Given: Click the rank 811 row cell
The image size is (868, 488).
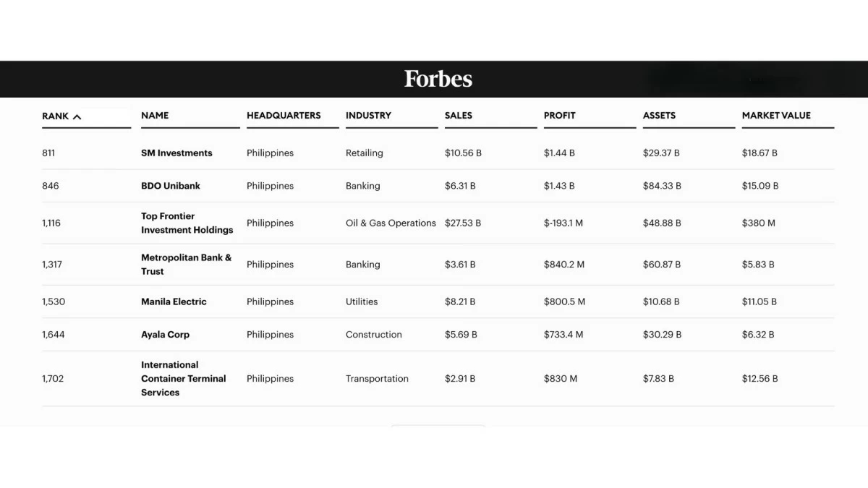Looking at the screenshot, I should (x=48, y=153).
